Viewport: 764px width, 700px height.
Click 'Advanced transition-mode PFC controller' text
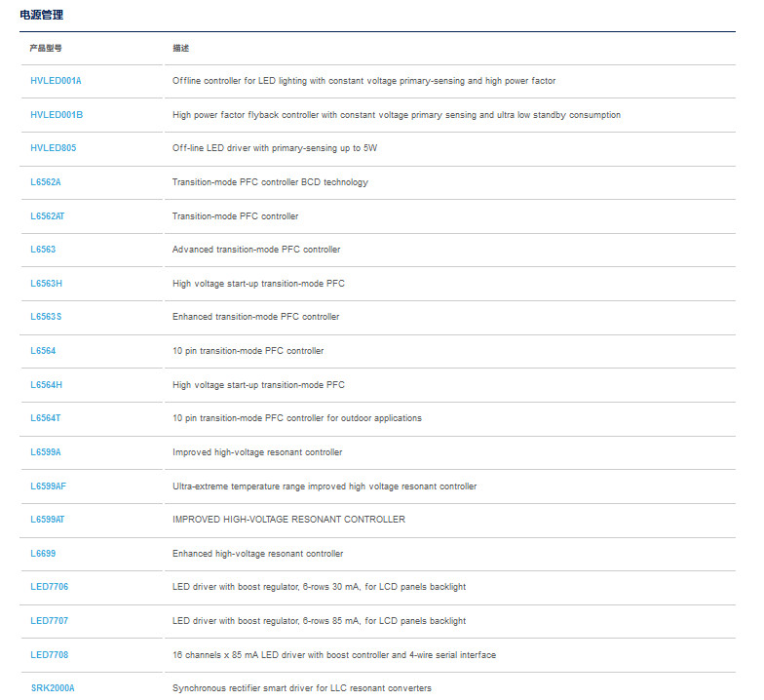[256, 250]
